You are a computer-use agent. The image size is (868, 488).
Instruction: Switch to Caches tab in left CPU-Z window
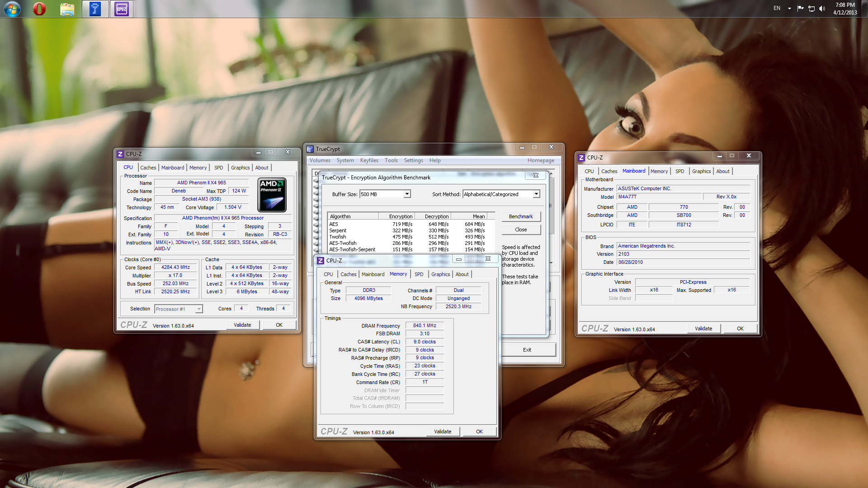[x=148, y=168]
